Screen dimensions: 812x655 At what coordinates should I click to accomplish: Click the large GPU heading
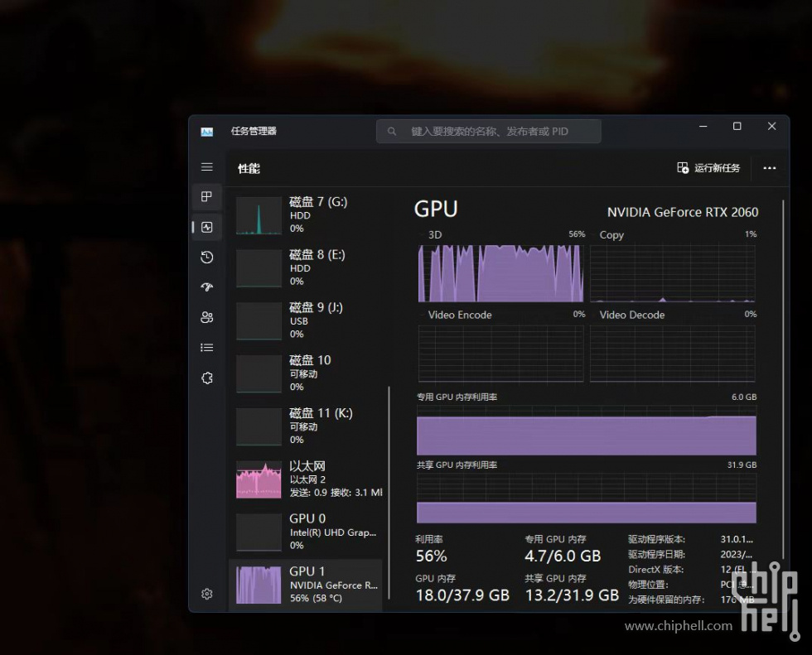coord(436,209)
